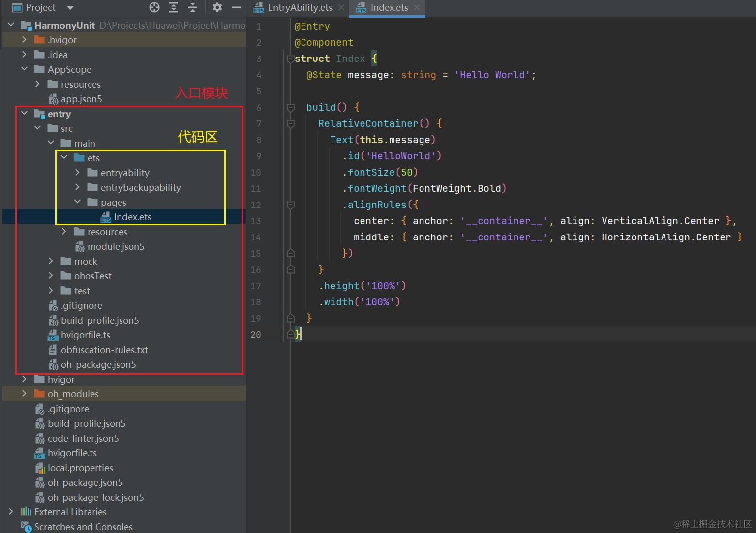Collapse the main folder
The height and width of the screenshot is (533, 756).
click(51, 143)
